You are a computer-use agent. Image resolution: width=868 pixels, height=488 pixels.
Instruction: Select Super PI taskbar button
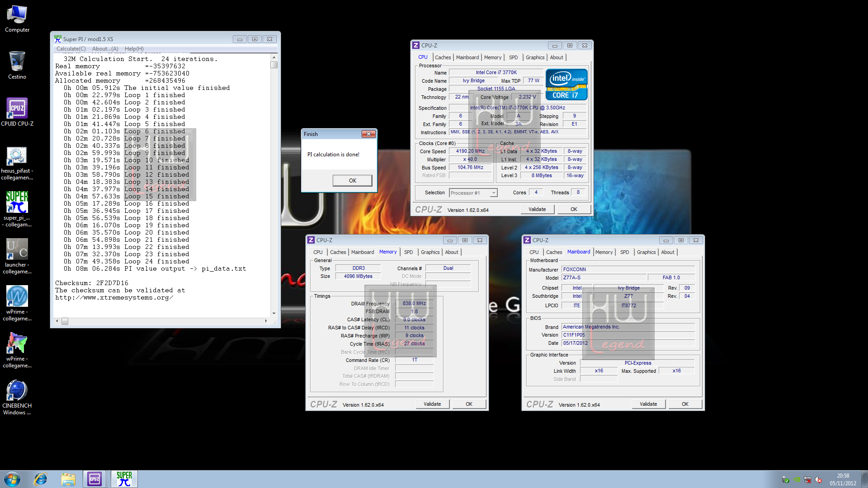pos(124,479)
